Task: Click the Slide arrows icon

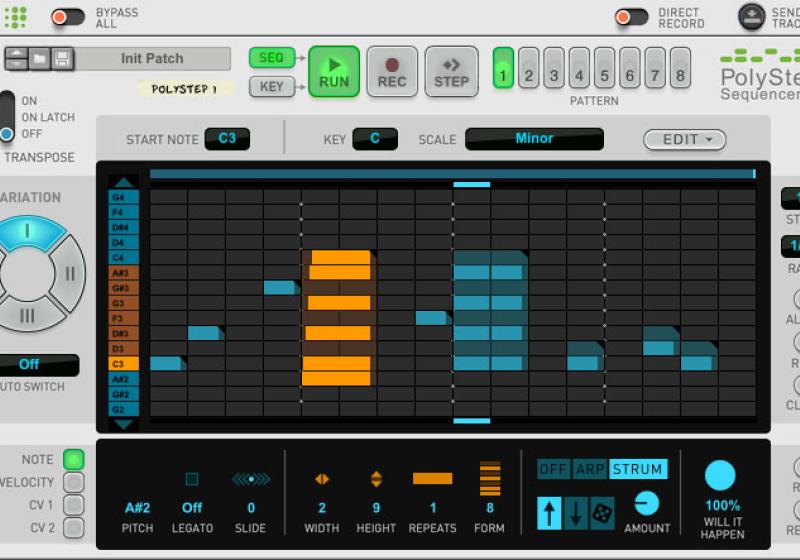Action: tap(251, 479)
